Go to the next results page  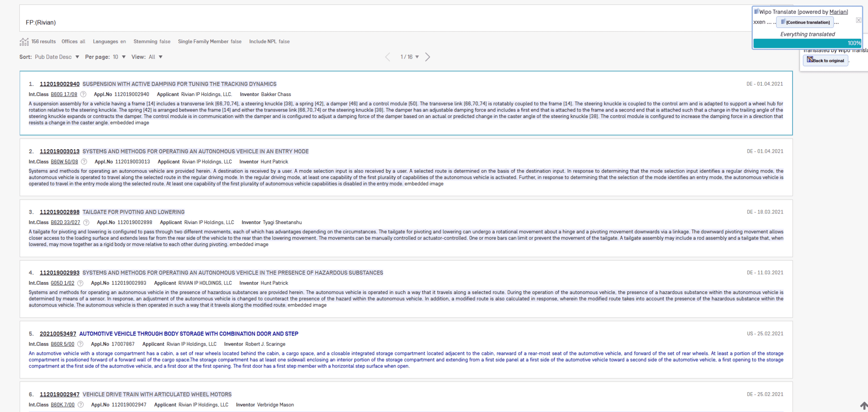(428, 57)
